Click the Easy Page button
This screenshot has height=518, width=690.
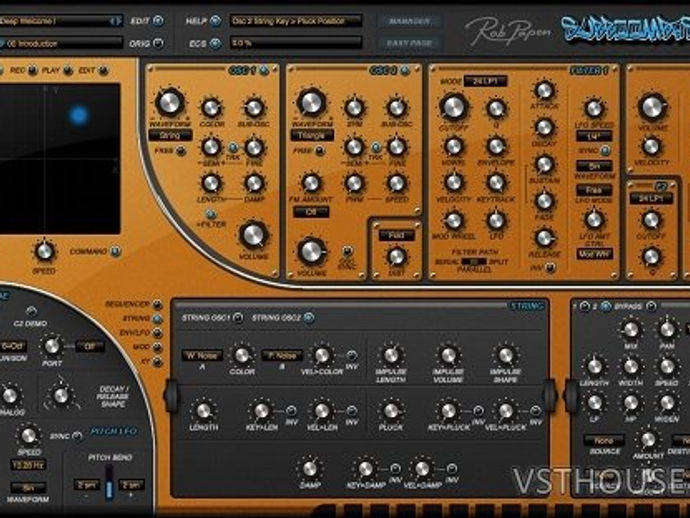(x=409, y=43)
